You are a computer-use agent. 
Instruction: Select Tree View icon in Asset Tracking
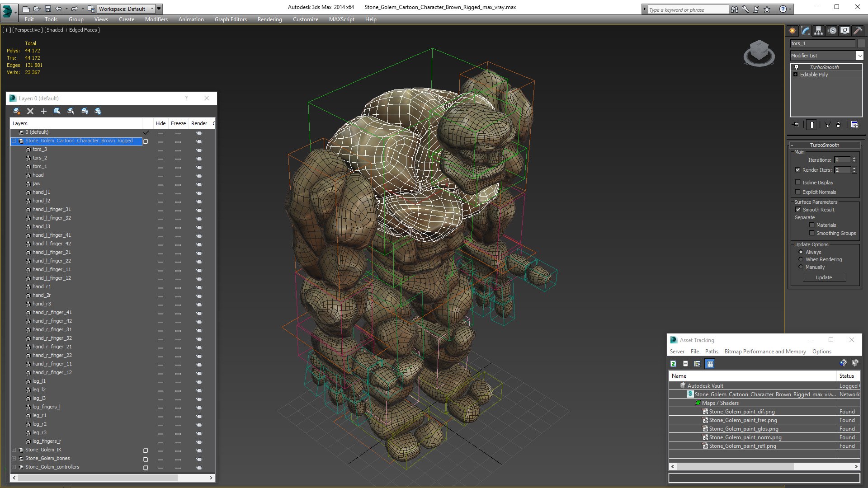[698, 364]
